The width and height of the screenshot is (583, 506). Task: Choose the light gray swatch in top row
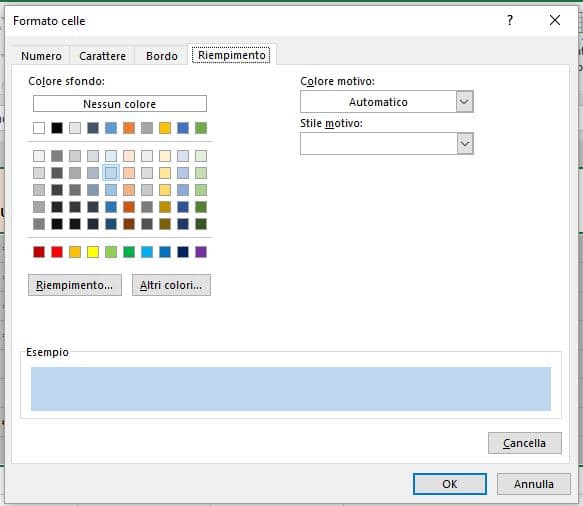75,128
